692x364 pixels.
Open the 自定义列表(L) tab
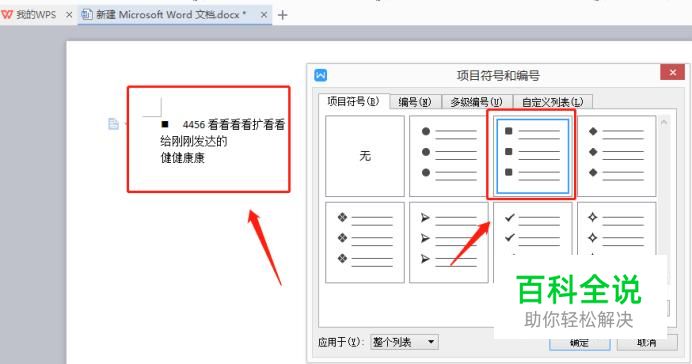553,102
